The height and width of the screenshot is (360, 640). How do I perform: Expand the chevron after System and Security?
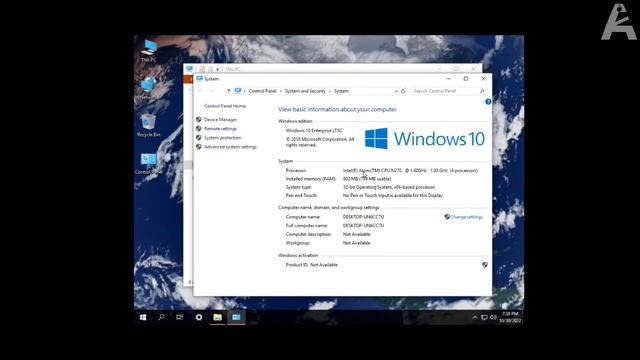[330, 91]
